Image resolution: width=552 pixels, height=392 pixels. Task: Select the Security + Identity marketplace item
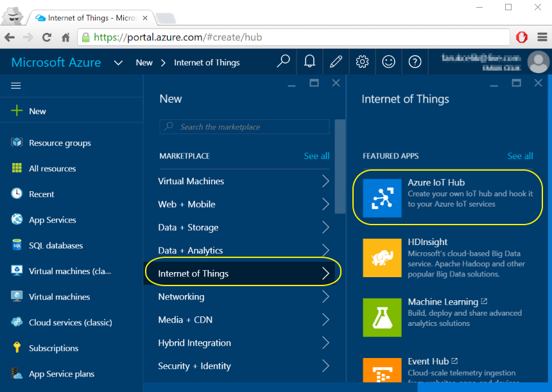[x=243, y=366]
